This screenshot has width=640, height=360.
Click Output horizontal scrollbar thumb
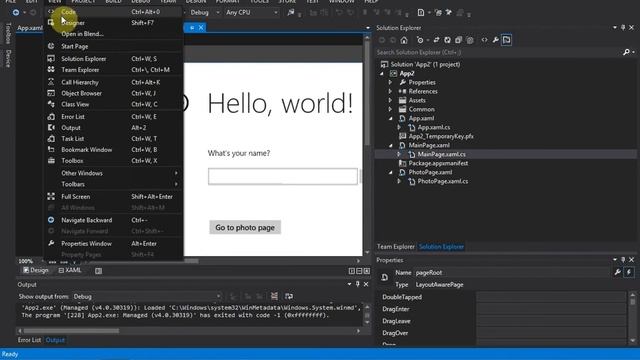[71, 331]
